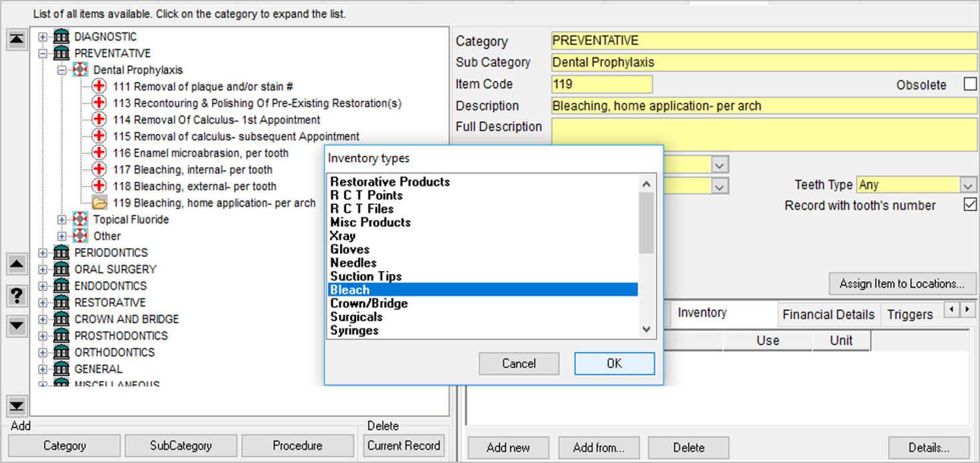Click Assign Item to Locations button

pos(902,284)
